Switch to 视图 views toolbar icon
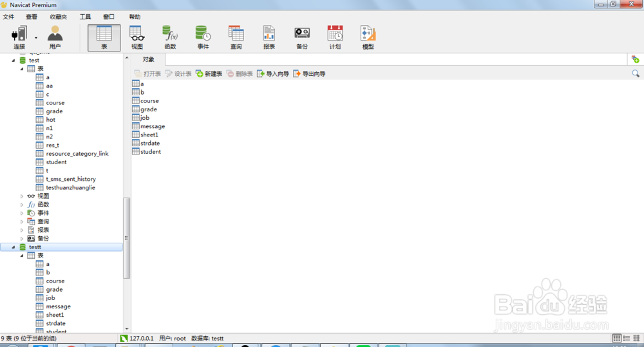The height and width of the screenshot is (347, 644). (x=137, y=37)
